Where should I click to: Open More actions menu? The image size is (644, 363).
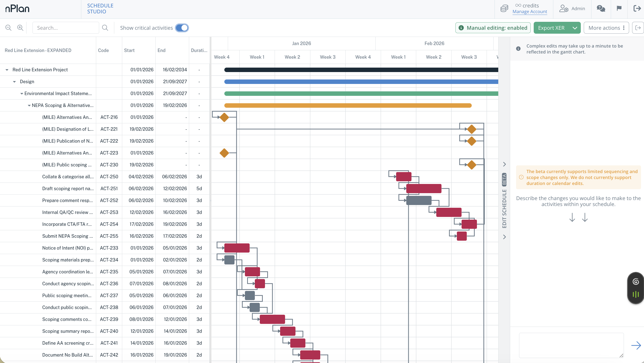click(x=606, y=28)
